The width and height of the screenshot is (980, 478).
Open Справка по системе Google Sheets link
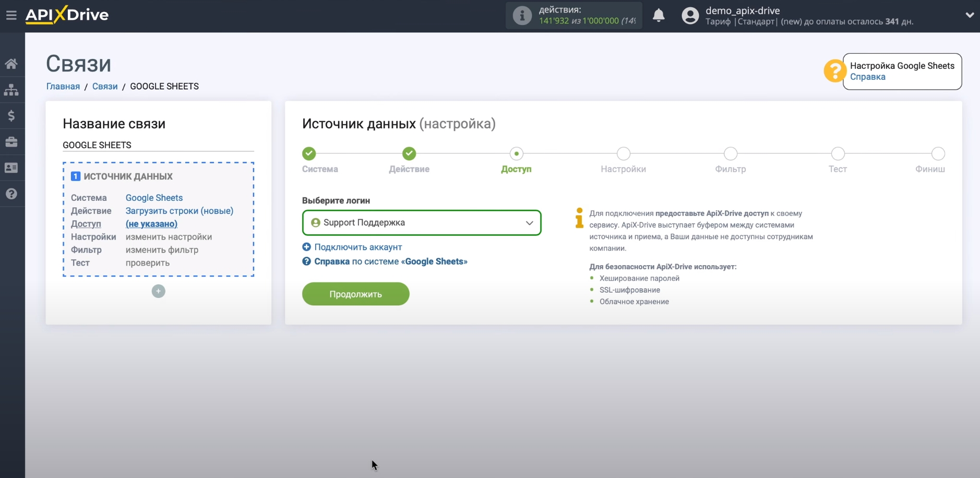click(x=390, y=261)
